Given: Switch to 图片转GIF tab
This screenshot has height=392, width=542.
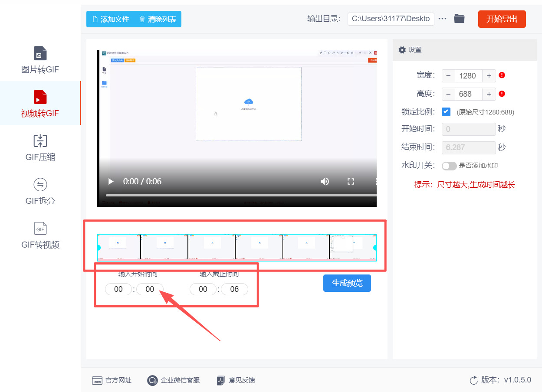Looking at the screenshot, I should [40, 60].
